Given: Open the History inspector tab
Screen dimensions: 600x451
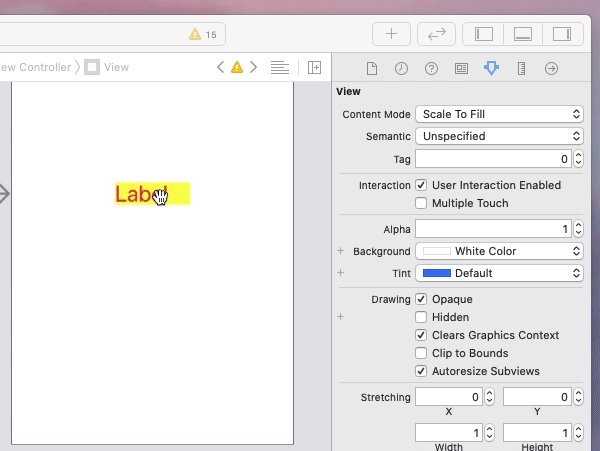Looking at the screenshot, I should tap(401, 68).
